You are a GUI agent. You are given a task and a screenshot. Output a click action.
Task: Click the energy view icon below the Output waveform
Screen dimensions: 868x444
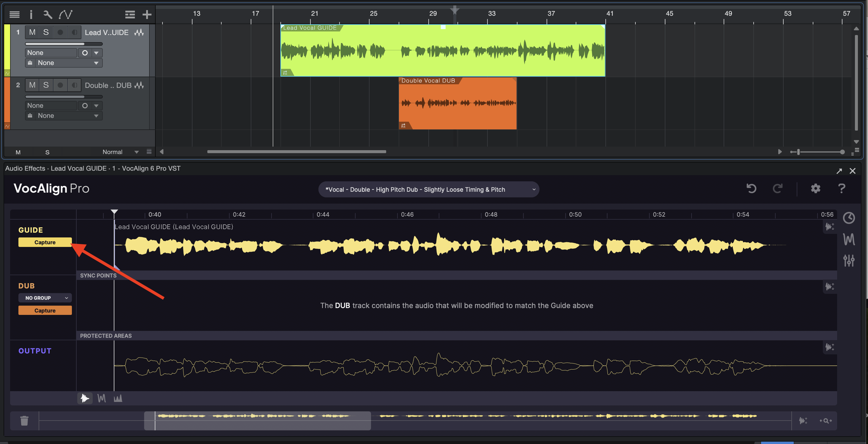118,398
